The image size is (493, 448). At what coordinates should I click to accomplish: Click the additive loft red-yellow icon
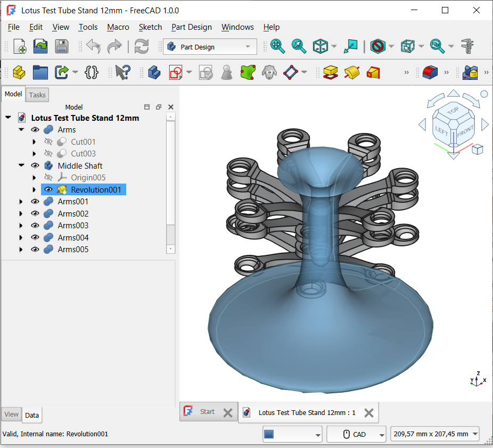pos(373,72)
